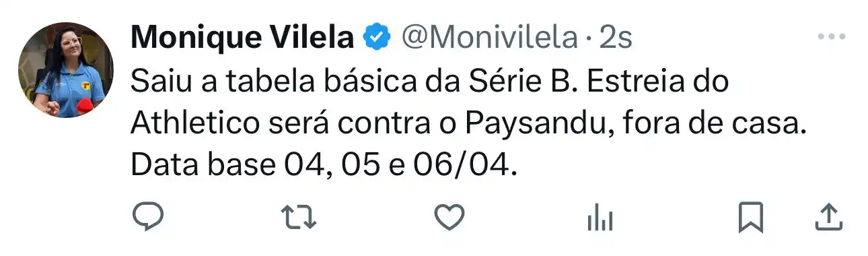Repost this tweet with the arrows icon
The width and height of the screenshot is (868, 256).
[298, 217]
